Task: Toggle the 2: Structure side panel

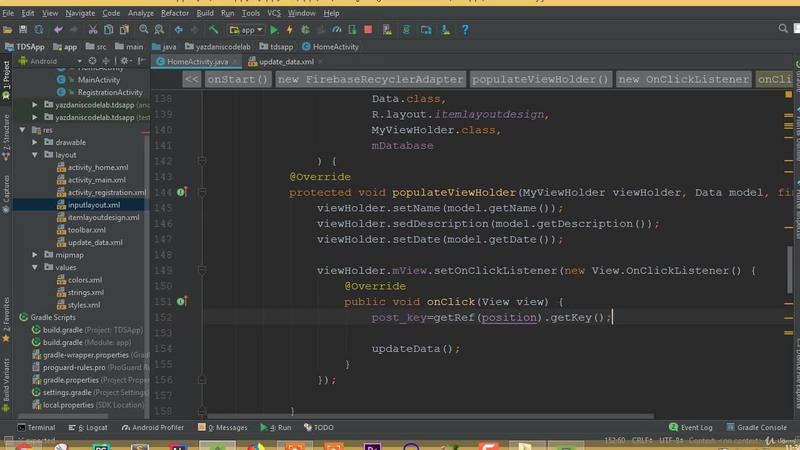Action: pyautogui.click(x=6, y=138)
